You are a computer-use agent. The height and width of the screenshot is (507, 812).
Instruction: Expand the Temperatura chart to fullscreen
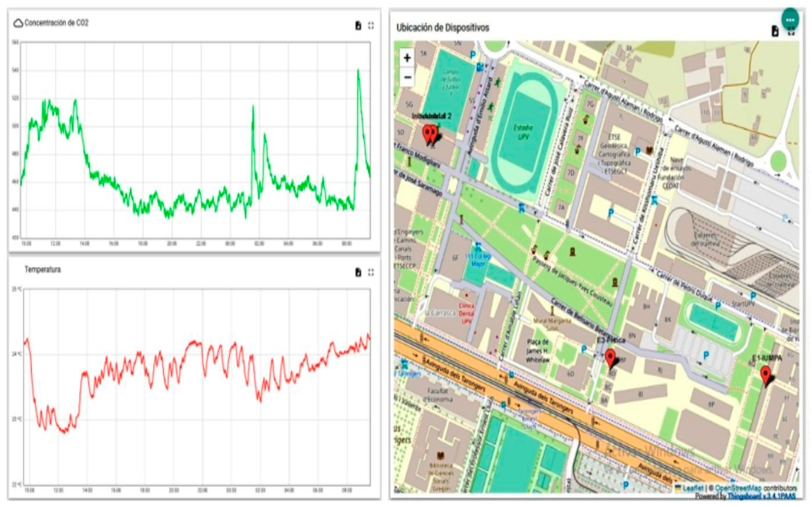click(371, 272)
